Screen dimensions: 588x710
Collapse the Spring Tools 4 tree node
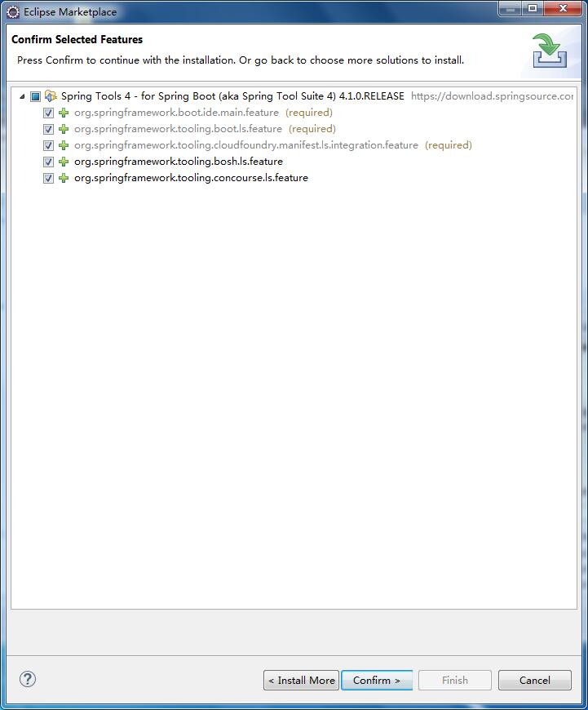tap(22, 96)
